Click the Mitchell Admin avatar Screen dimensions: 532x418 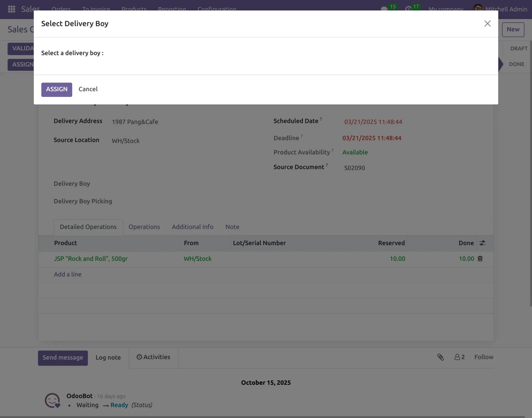(478, 8)
